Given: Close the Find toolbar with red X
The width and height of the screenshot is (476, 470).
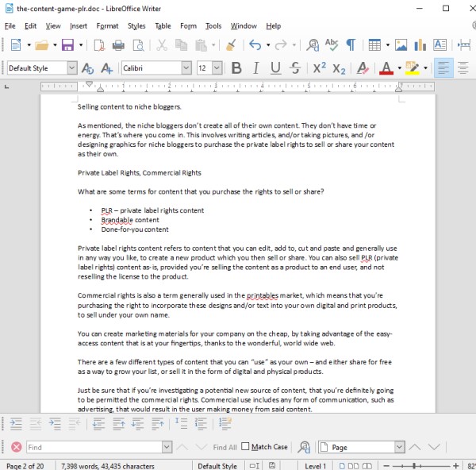Looking at the screenshot, I should point(17,447).
